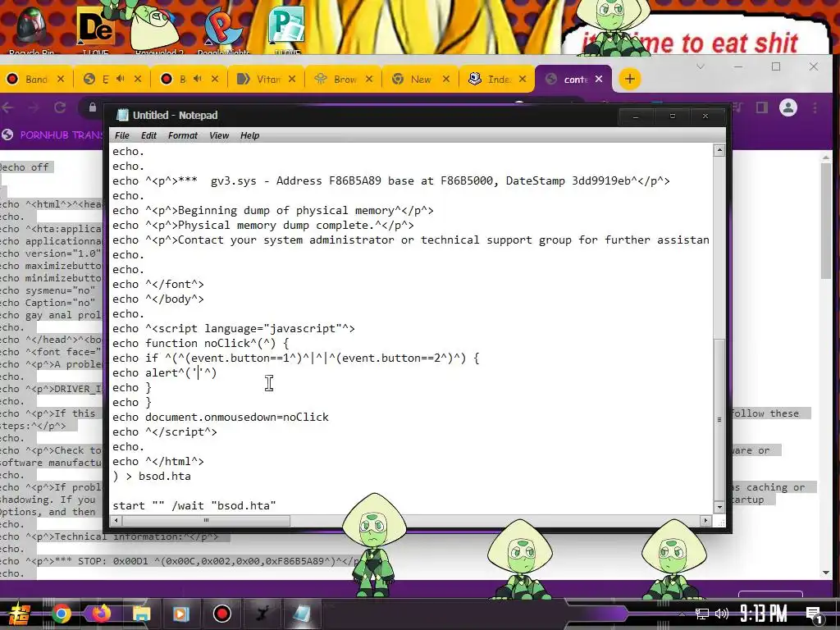Click the line ') > bsod.hta' in Notepad
This screenshot has width=840, height=630.
coord(152,476)
